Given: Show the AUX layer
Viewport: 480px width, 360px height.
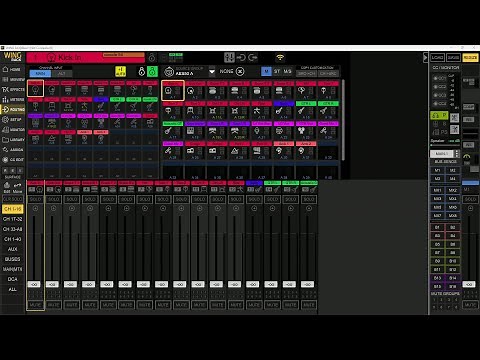Looking at the screenshot, I should click(13, 249).
